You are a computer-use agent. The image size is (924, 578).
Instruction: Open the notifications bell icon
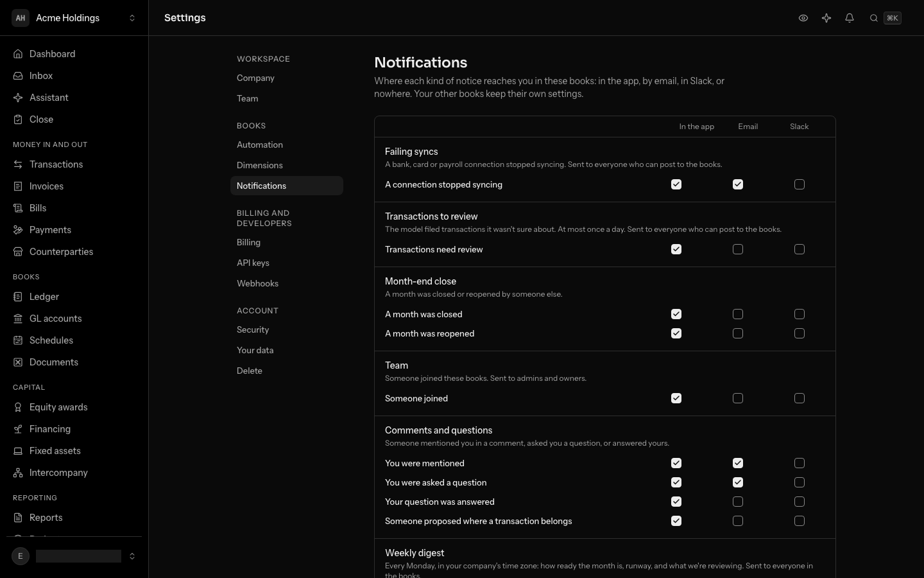850,18
